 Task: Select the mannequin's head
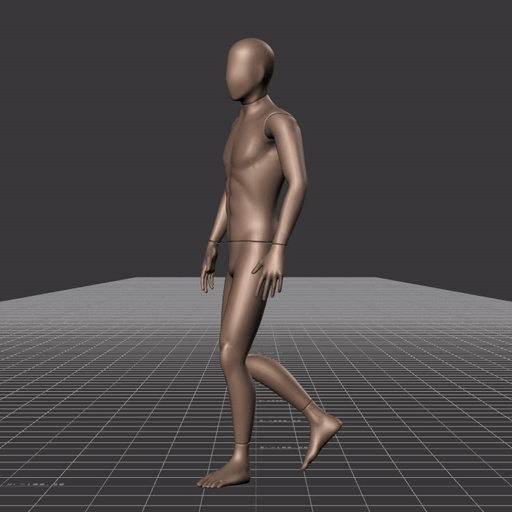click(x=251, y=69)
